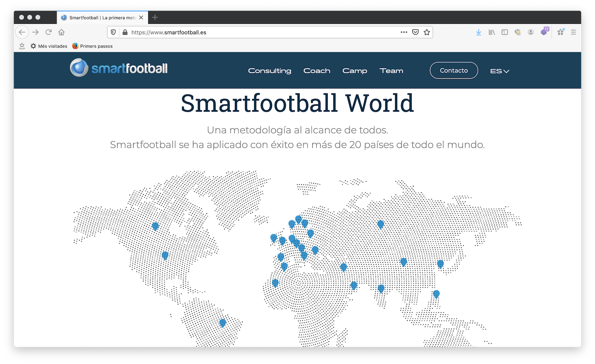Open the Consulting menu item
The width and height of the screenshot is (595, 364).
click(x=270, y=71)
